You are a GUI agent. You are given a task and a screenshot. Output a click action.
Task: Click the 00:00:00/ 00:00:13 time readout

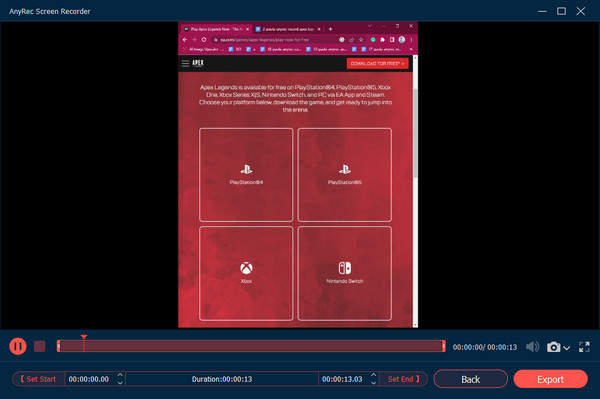(x=485, y=347)
